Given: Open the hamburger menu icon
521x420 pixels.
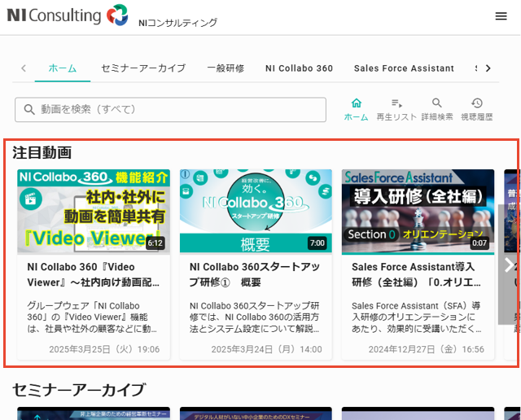Looking at the screenshot, I should 501,16.
